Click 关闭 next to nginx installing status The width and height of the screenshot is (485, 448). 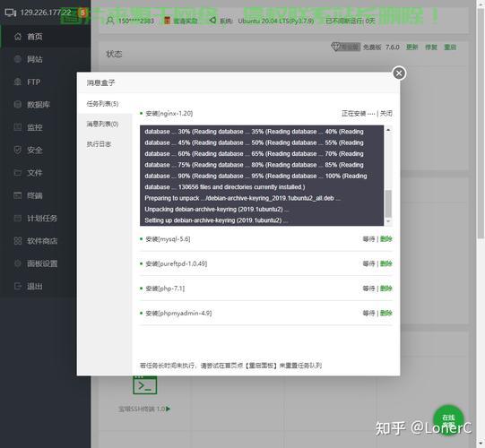coord(386,114)
